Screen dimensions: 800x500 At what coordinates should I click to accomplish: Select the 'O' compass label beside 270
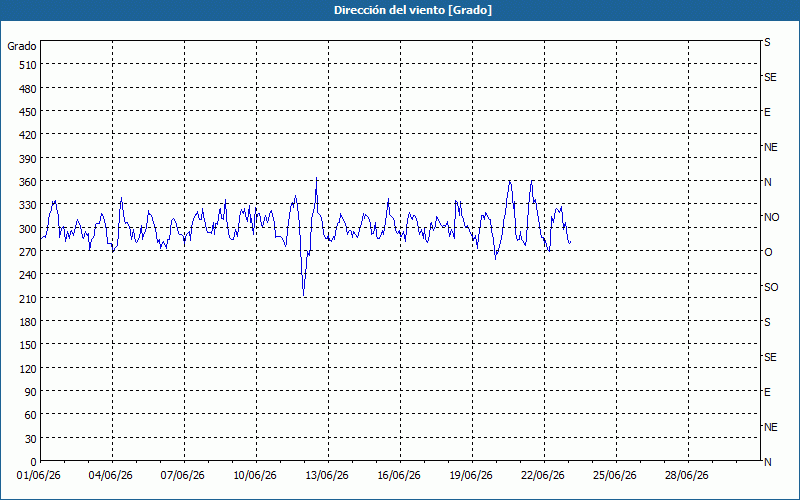(768, 252)
